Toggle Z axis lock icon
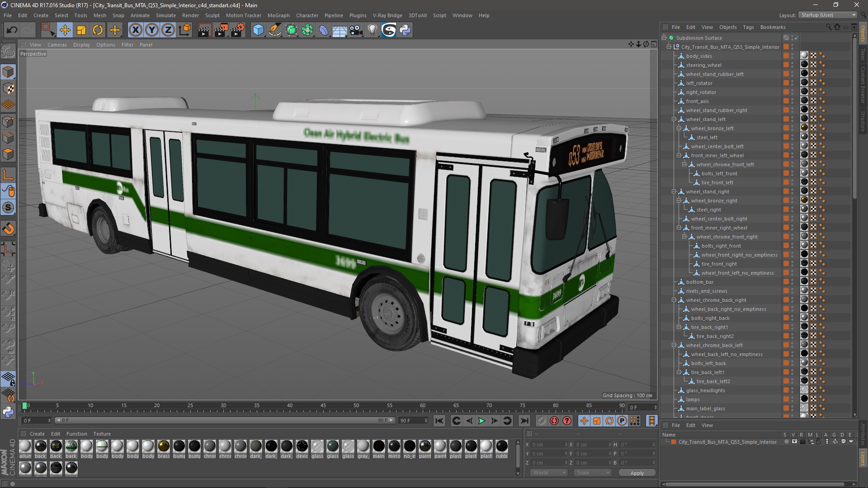868x488 pixels. 168,30
